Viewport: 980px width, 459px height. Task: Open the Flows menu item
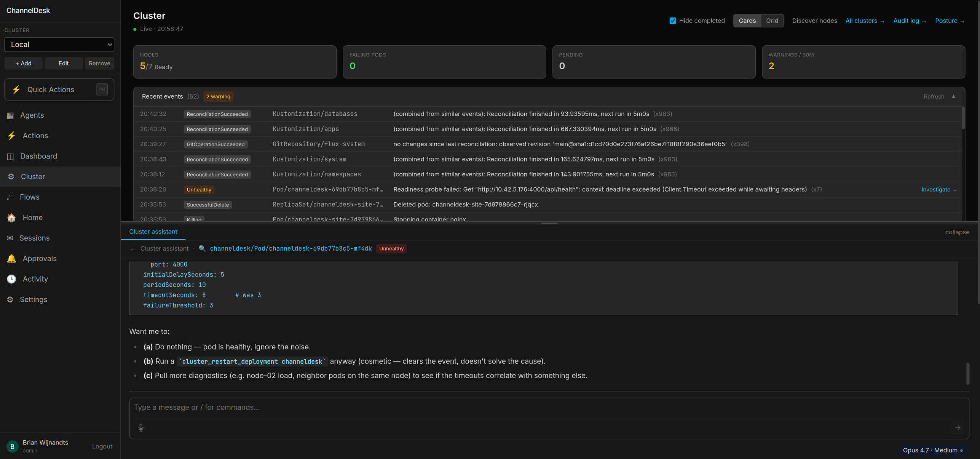(x=60, y=197)
